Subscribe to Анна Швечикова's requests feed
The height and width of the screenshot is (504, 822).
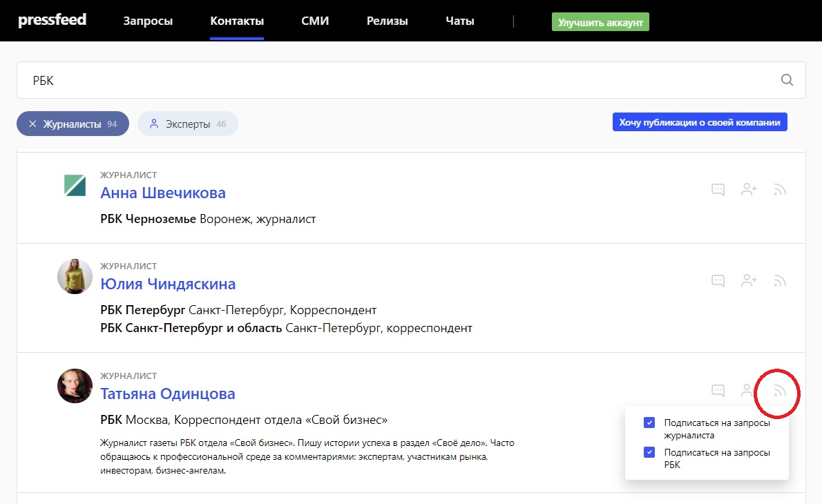[780, 190]
